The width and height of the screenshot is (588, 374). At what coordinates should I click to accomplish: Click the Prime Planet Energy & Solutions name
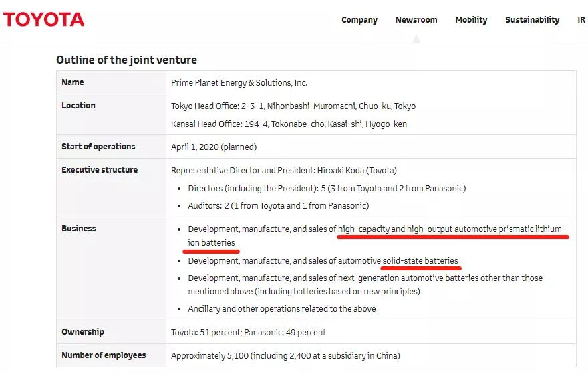click(x=239, y=83)
